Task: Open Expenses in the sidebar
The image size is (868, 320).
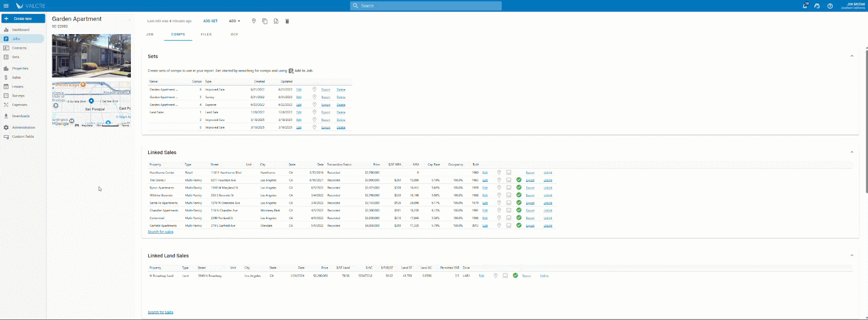Action: [x=20, y=105]
